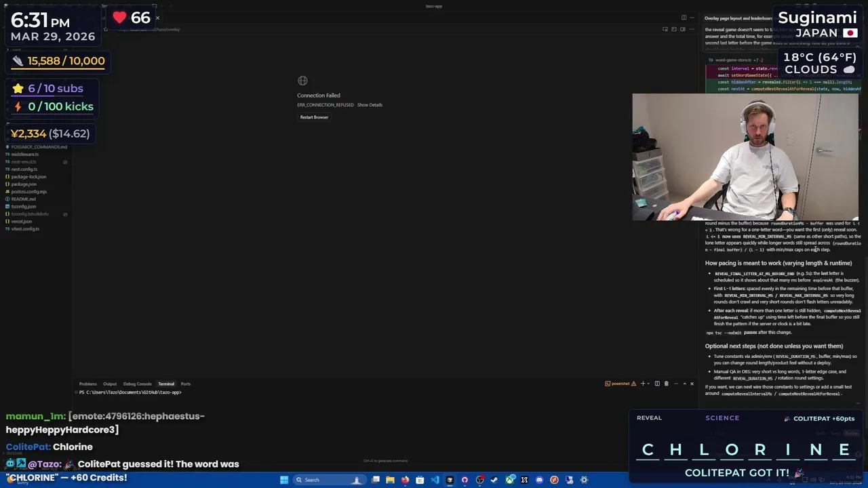Open postcss.config.mjs file
Image resolution: width=868 pixels, height=488 pixels.
(x=28, y=192)
